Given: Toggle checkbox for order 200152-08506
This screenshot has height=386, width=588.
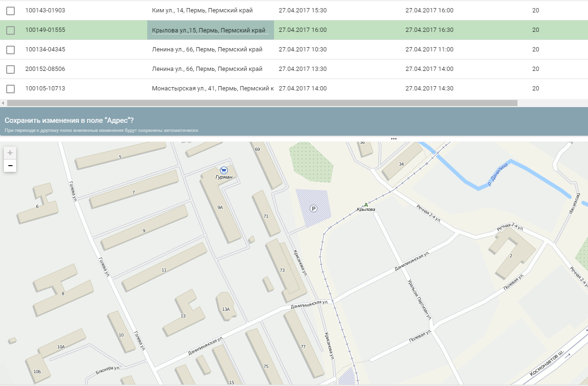Looking at the screenshot, I should 10,69.
